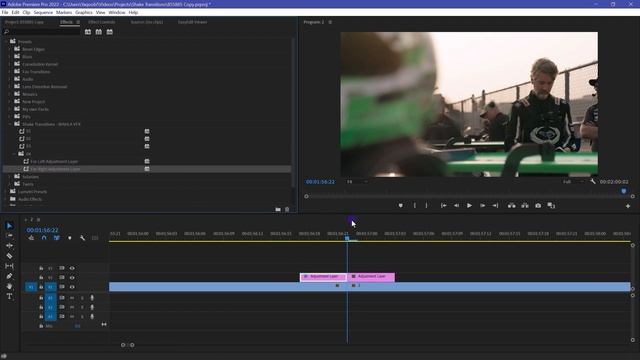Open the Full playback resolution dropdown
This screenshot has width=640, height=360.
pyautogui.click(x=573, y=182)
